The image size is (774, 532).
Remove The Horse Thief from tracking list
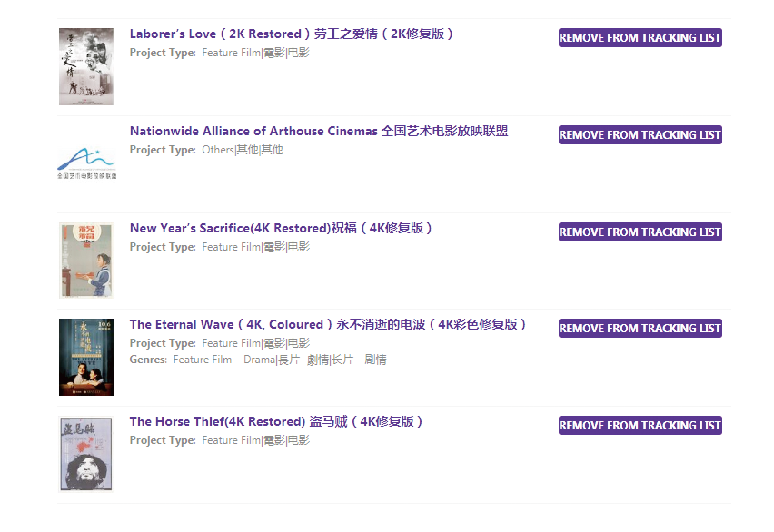click(640, 426)
